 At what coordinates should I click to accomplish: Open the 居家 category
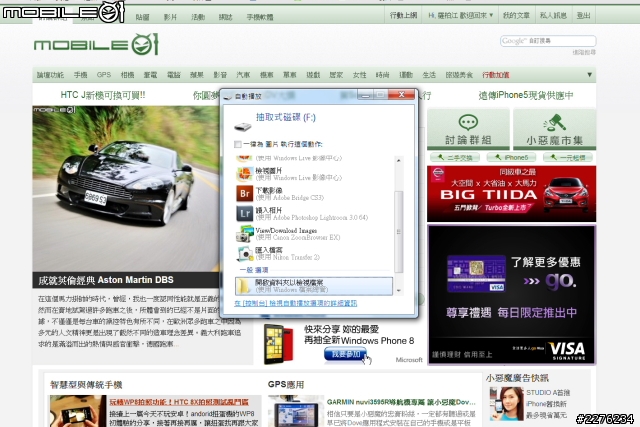click(x=336, y=75)
